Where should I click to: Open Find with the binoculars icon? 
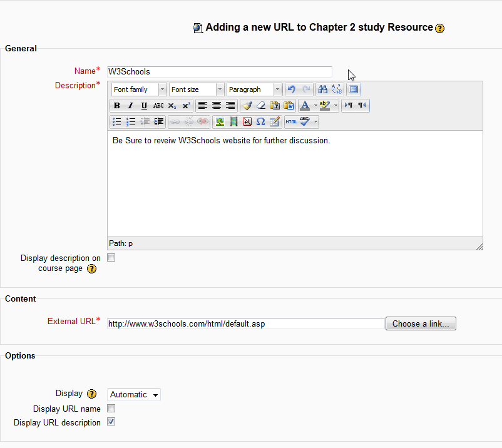(x=322, y=89)
